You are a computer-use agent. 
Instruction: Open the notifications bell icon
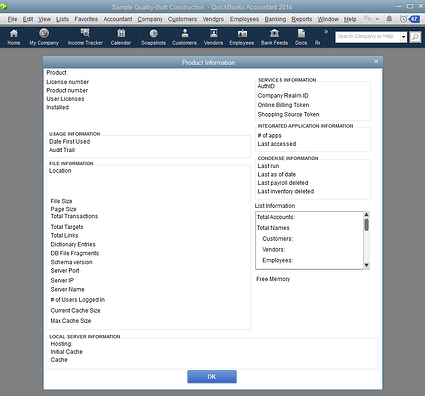389,19
